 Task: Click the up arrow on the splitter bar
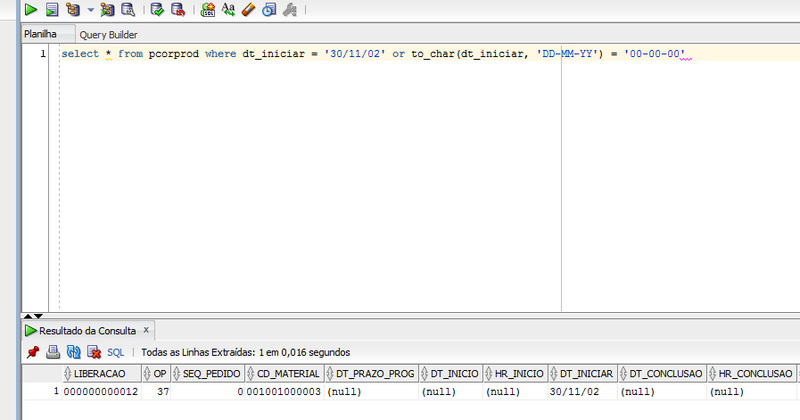(28, 316)
